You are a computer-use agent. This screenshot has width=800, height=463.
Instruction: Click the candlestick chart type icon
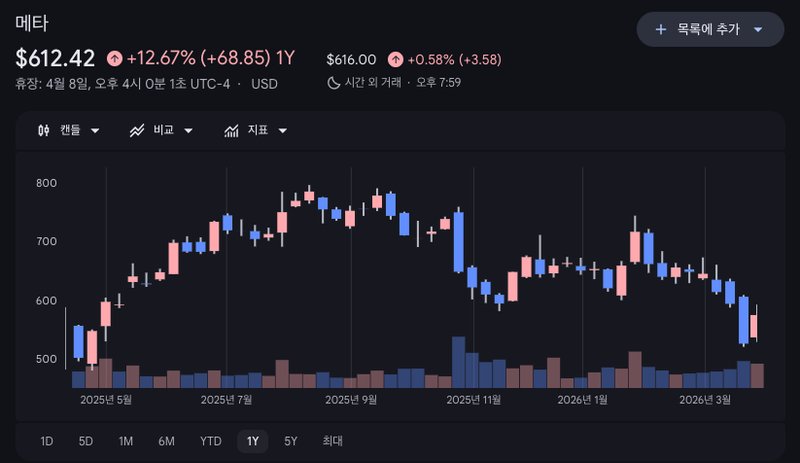[43, 131]
